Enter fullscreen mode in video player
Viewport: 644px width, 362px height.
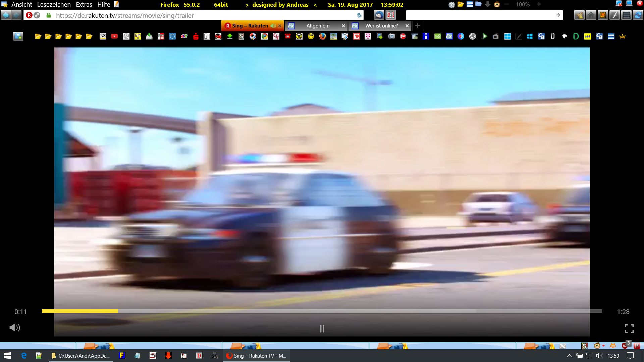[x=629, y=328]
